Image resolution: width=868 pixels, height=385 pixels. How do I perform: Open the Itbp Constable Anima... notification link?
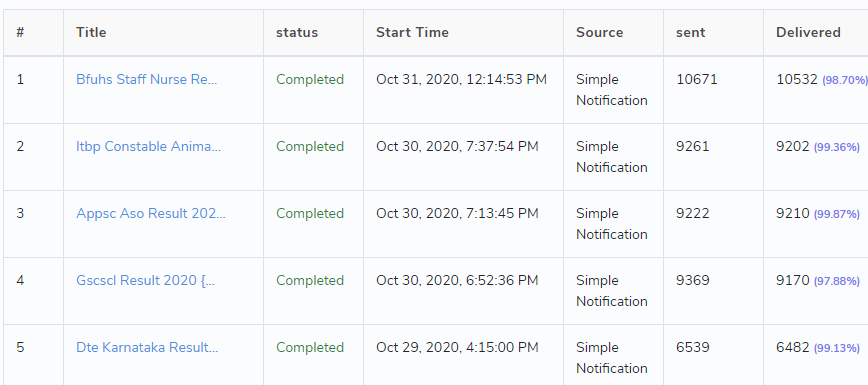pyautogui.click(x=148, y=147)
